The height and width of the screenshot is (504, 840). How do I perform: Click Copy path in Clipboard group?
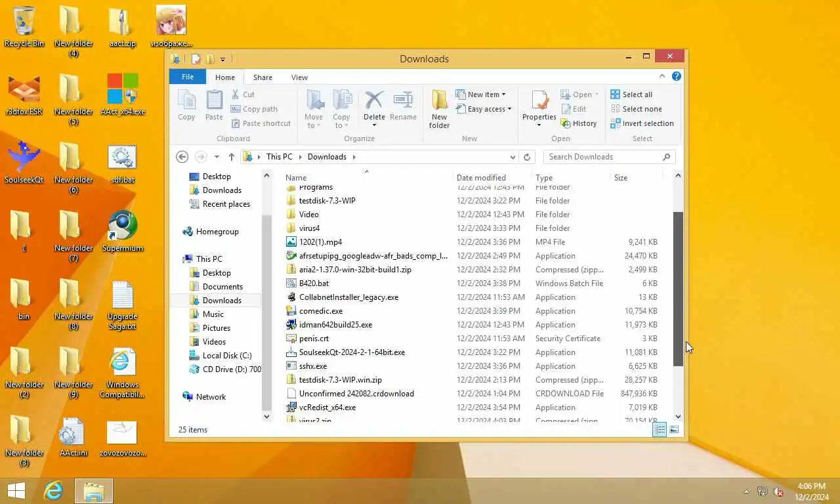(255, 109)
